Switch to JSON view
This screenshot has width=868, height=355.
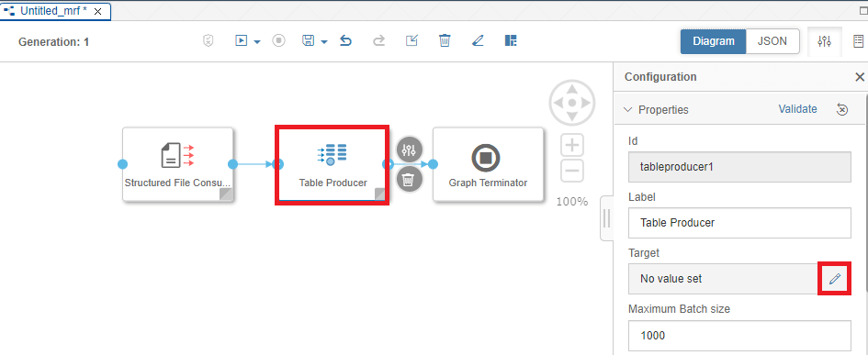coord(772,41)
